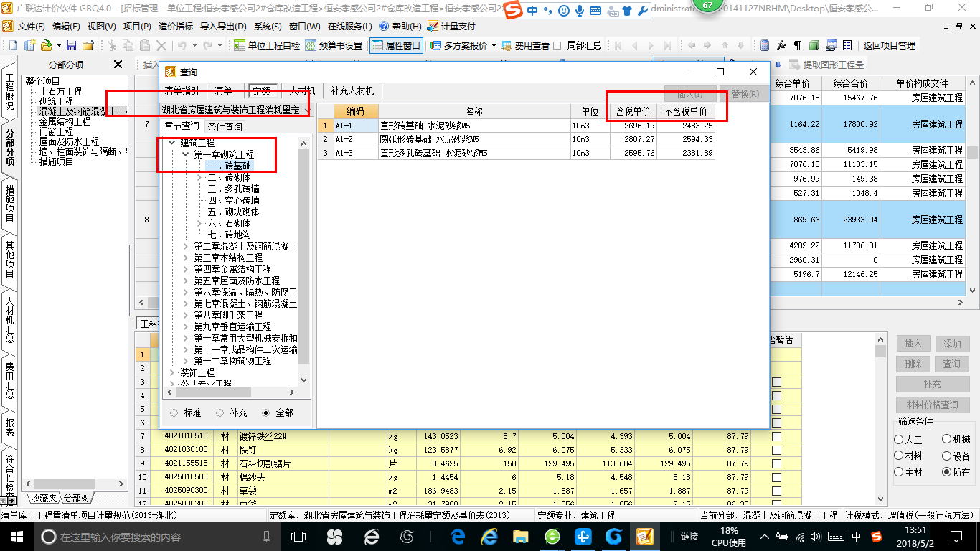Click 多方案报价 toolbar item
Screen dimensions: 980x551
click(459, 45)
